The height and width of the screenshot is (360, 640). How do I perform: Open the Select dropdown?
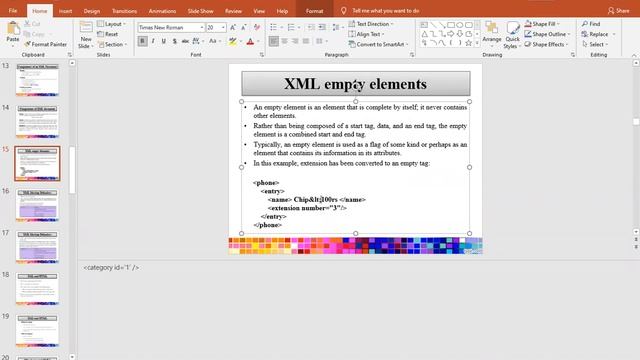click(595, 44)
